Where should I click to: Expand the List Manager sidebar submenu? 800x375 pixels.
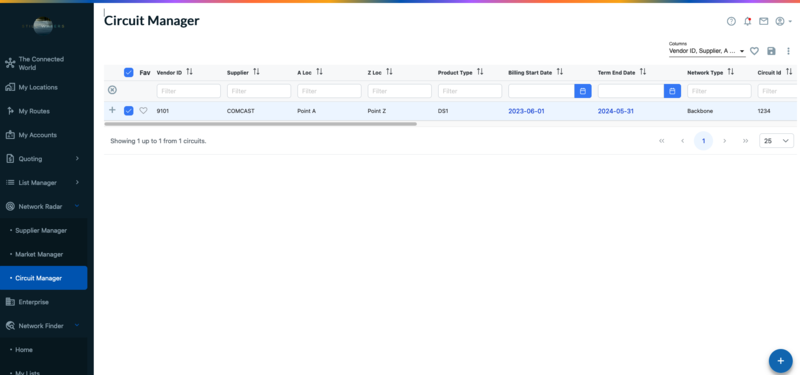[x=44, y=183]
